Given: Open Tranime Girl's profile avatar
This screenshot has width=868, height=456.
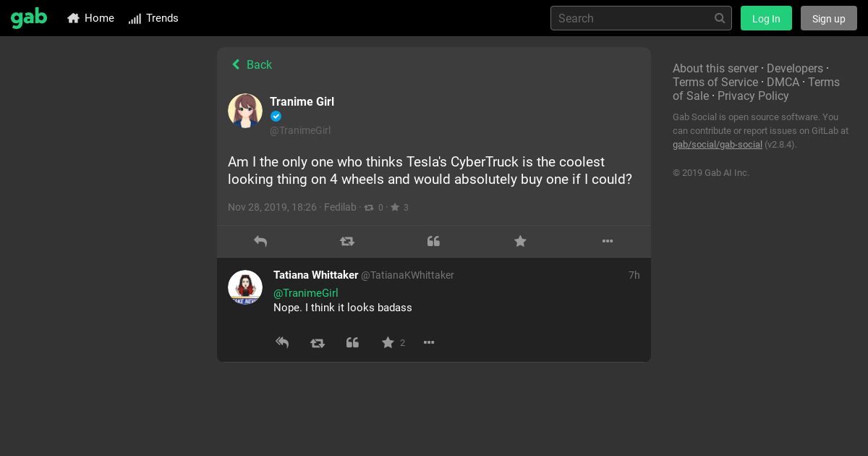Looking at the screenshot, I should (245, 111).
